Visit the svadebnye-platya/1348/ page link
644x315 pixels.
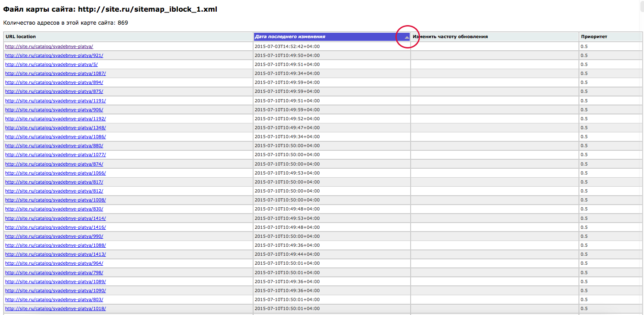coord(55,127)
